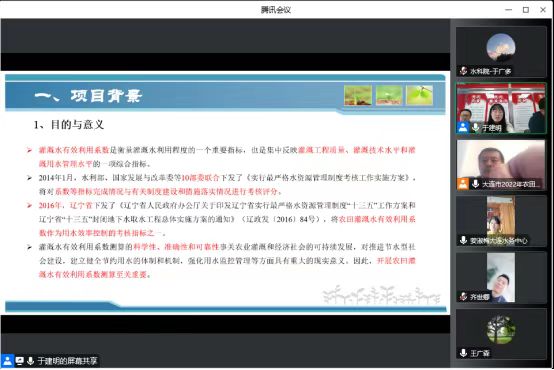Click mic icon on 大连水务中心 participant tile

pyautogui.click(x=463, y=240)
